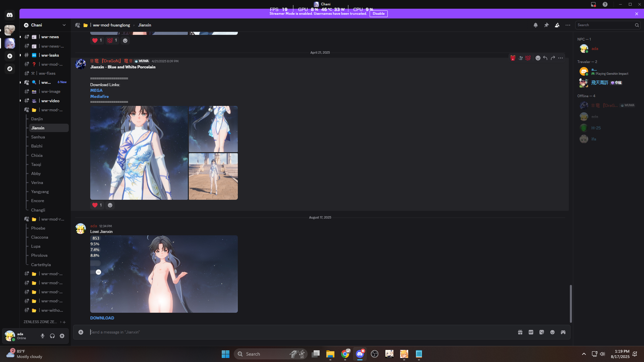Click the chat scrollbar thumb

pos(571,304)
